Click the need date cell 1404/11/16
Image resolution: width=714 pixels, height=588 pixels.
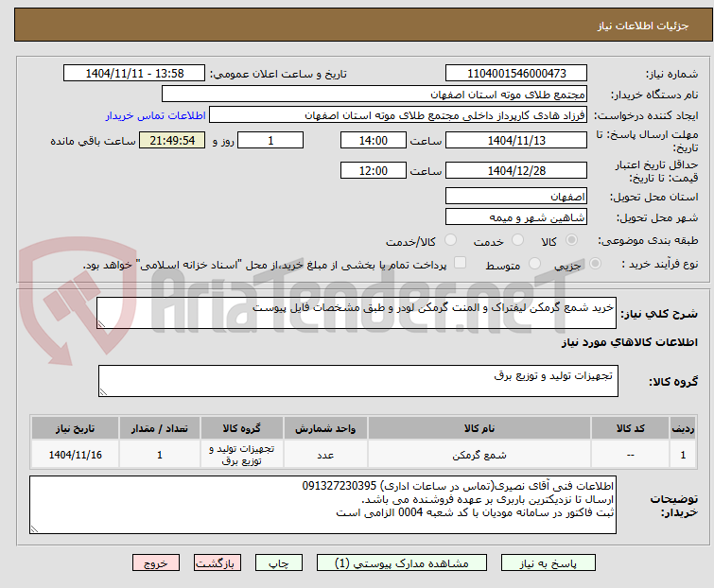point(75,454)
